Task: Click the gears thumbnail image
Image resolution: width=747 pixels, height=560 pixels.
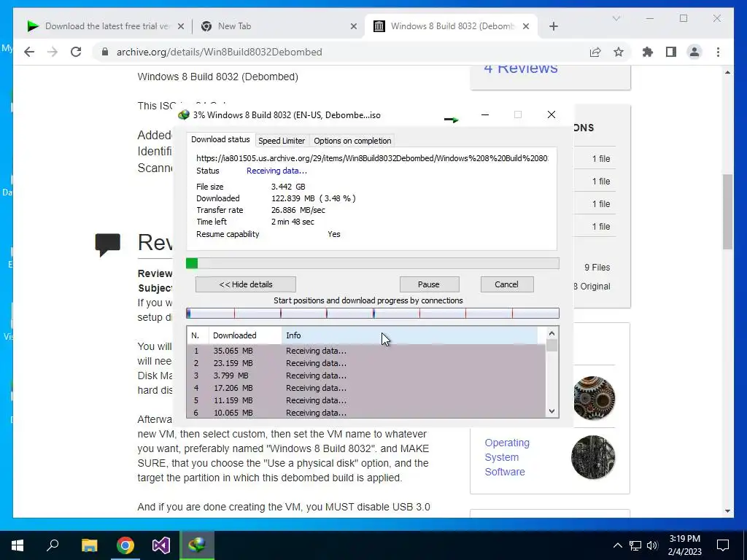Action: point(594,397)
